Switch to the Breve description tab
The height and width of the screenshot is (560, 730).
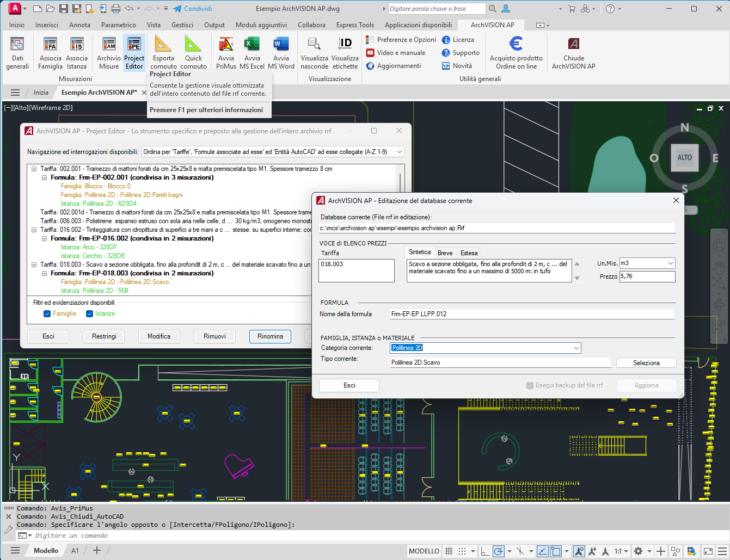(445, 253)
